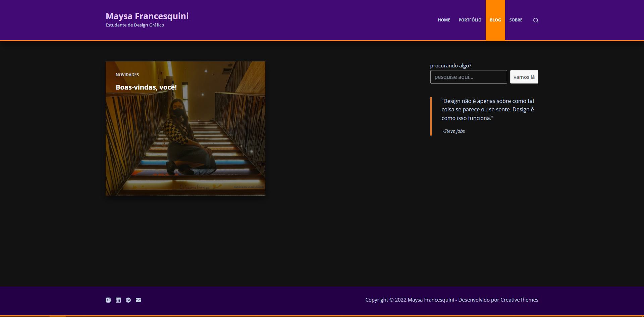Open the email envelope icon in footer
Viewport: 644px width, 317px height.
click(x=138, y=300)
